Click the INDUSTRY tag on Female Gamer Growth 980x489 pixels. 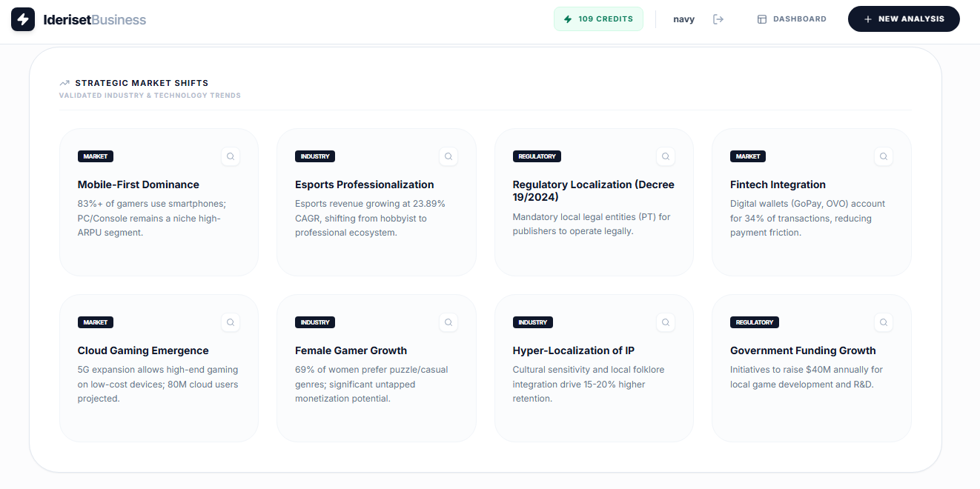(314, 322)
